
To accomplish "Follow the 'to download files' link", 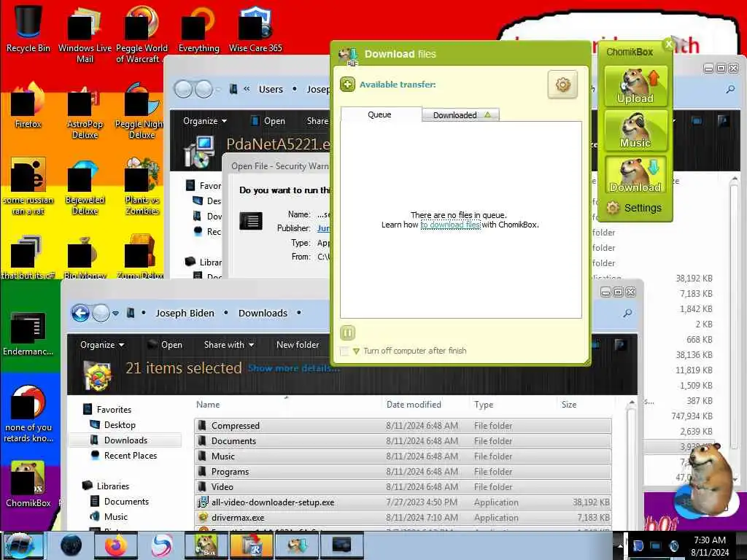I will (451, 225).
